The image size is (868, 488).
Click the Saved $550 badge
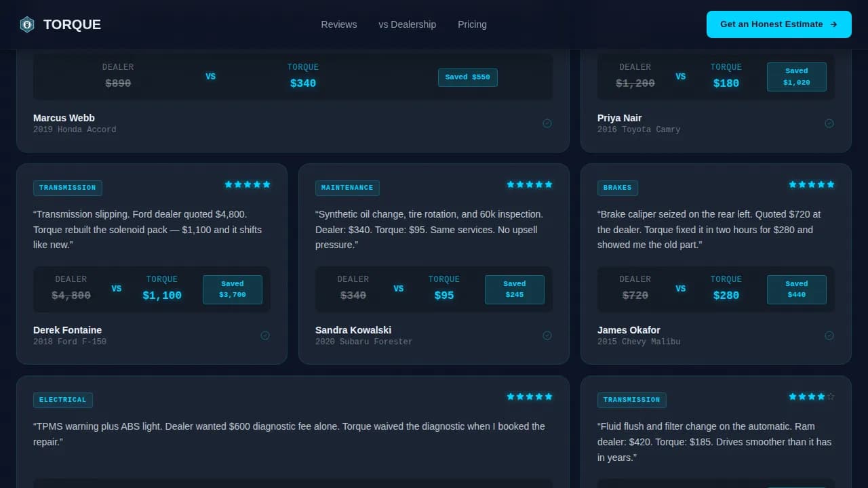click(x=468, y=77)
